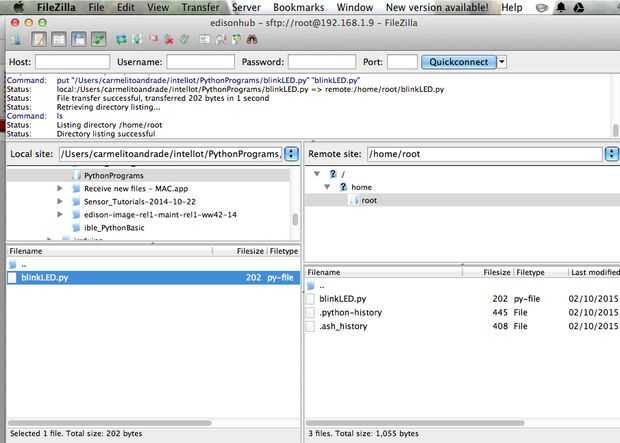This screenshot has height=443, width=620.
Task: Sort remote files by Last modified column
Action: click(x=594, y=272)
